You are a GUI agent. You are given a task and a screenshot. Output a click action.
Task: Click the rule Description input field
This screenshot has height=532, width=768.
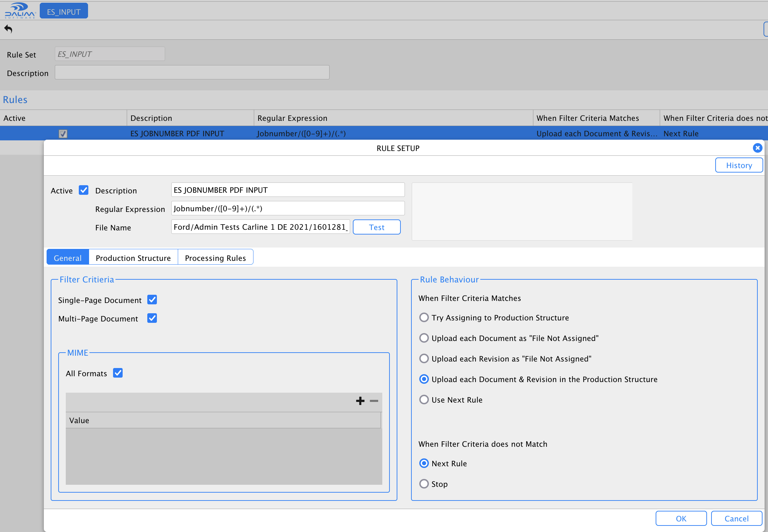coord(288,190)
